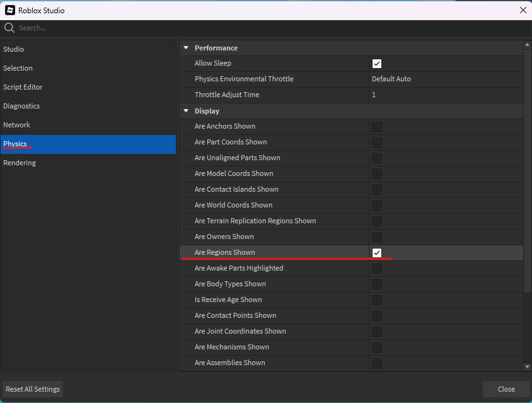This screenshot has width=532, height=403.
Task: Enable Are Body Types Shown
Action: click(376, 284)
